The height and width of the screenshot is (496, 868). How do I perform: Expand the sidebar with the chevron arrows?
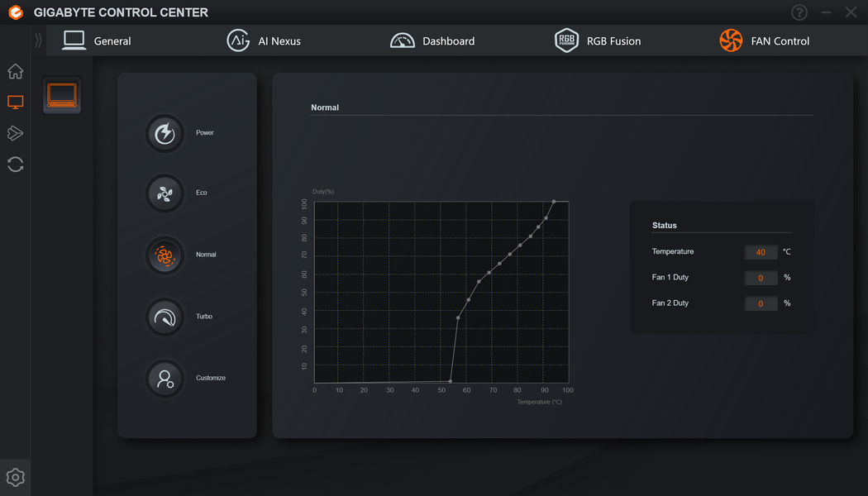tap(38, 41)
